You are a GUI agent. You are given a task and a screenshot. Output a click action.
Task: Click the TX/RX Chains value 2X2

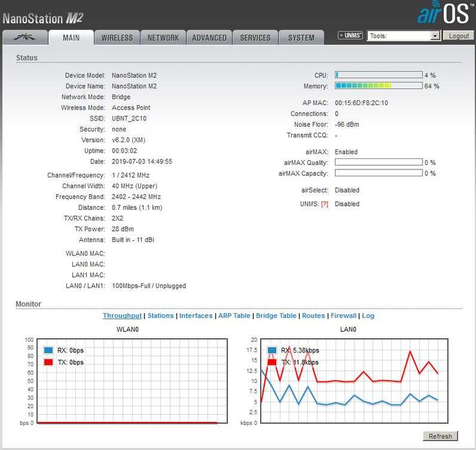coord(117,218)
